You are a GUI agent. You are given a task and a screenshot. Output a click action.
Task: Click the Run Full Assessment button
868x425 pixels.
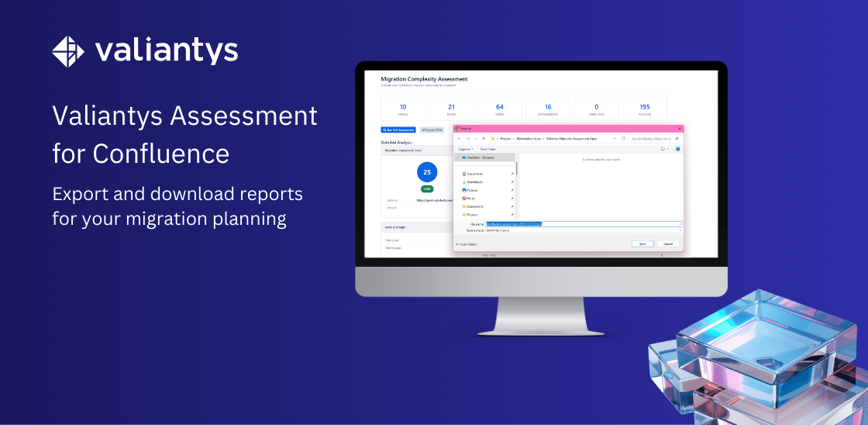coord(398,130)
